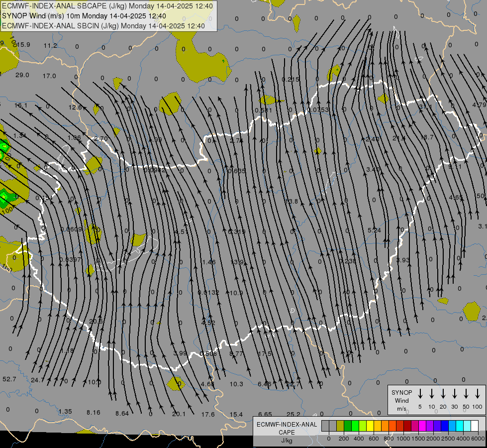Click the map value 4.79
Viewport: 487px width, 448px height.
pos(479,105)
